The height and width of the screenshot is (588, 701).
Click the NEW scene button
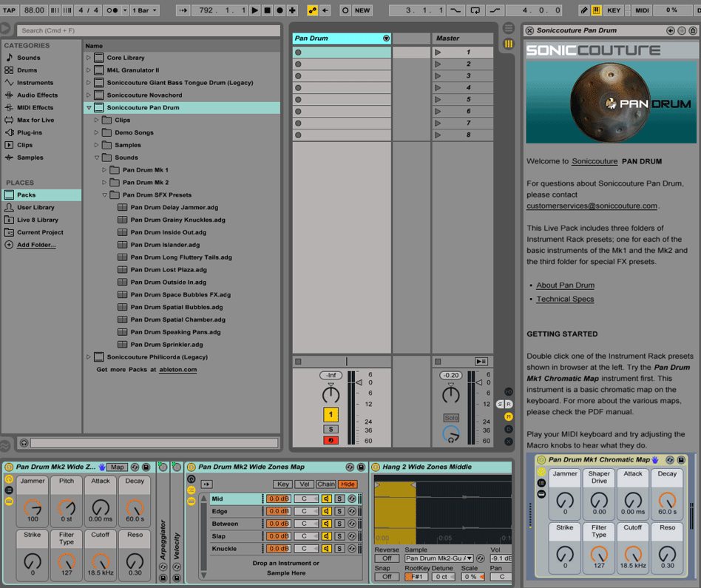point(362,10)
